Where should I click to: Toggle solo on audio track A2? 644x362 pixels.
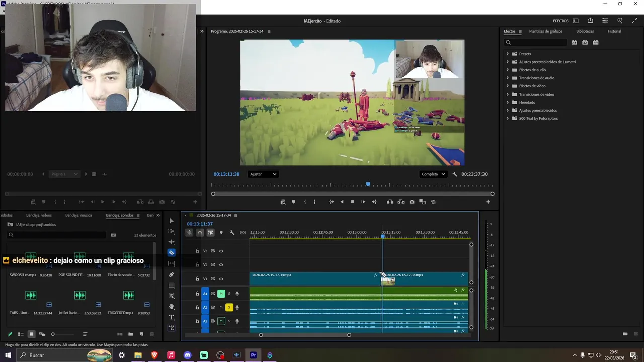pos(229,307)
